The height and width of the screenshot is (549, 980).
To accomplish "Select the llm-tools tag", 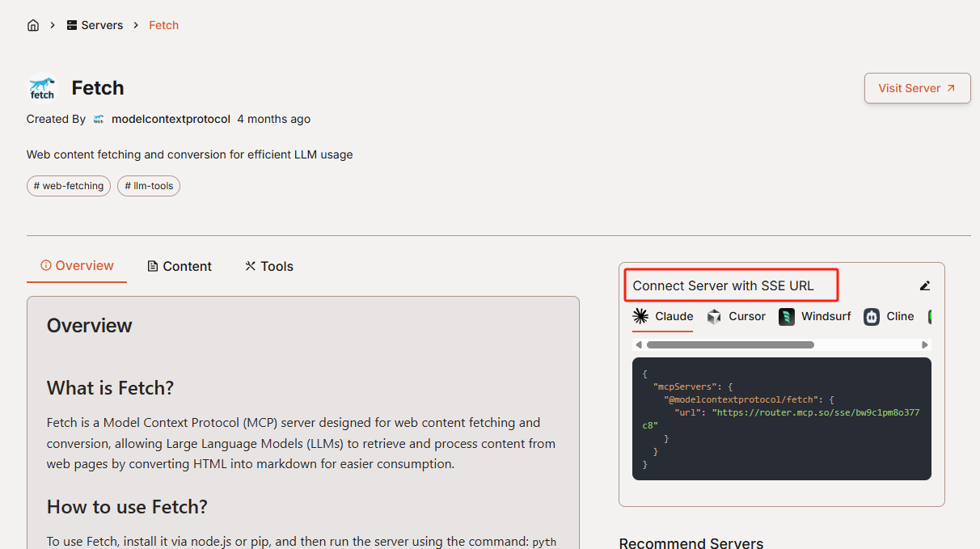I will coord(149,186).
